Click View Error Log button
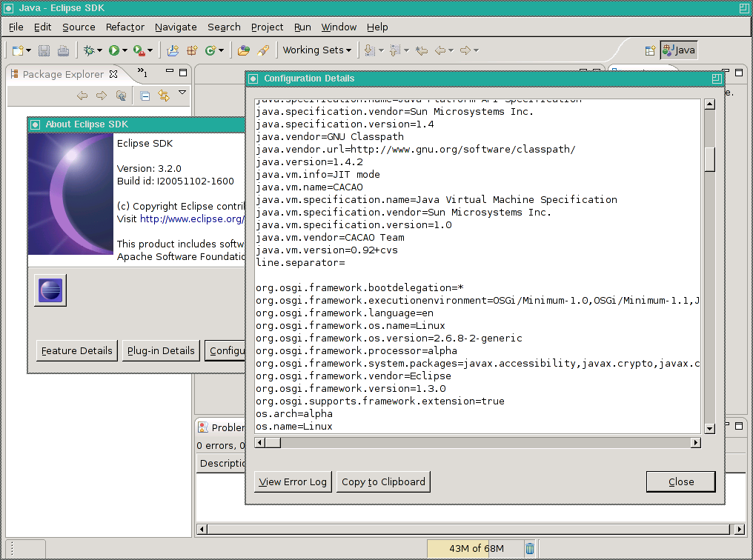The image size is (753, 560). 293,481
